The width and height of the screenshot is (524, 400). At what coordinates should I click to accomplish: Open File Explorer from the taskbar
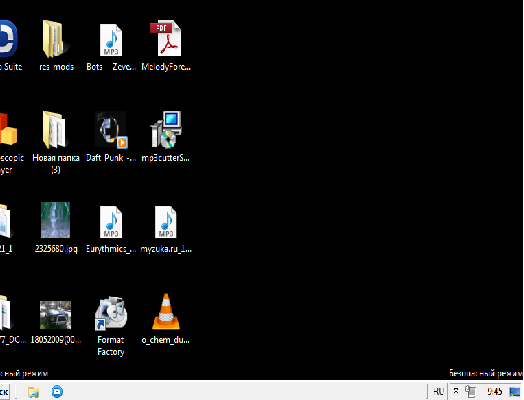point(33,392)
